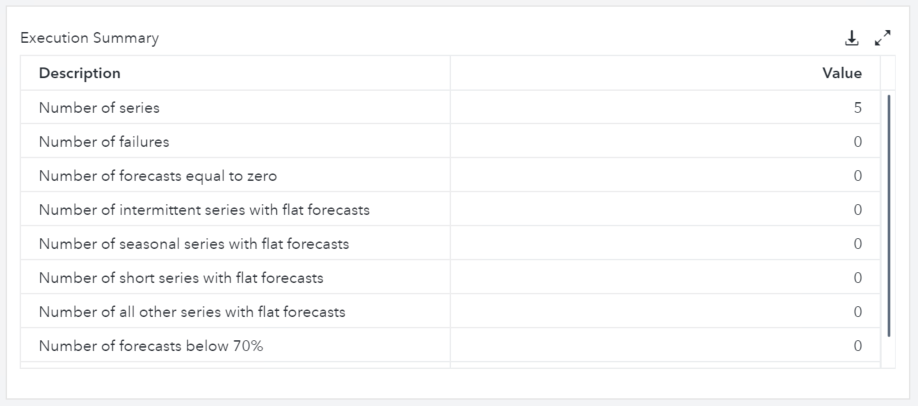
Task: Select Number of forecasts equal to zero
Action: coord(158,176)
